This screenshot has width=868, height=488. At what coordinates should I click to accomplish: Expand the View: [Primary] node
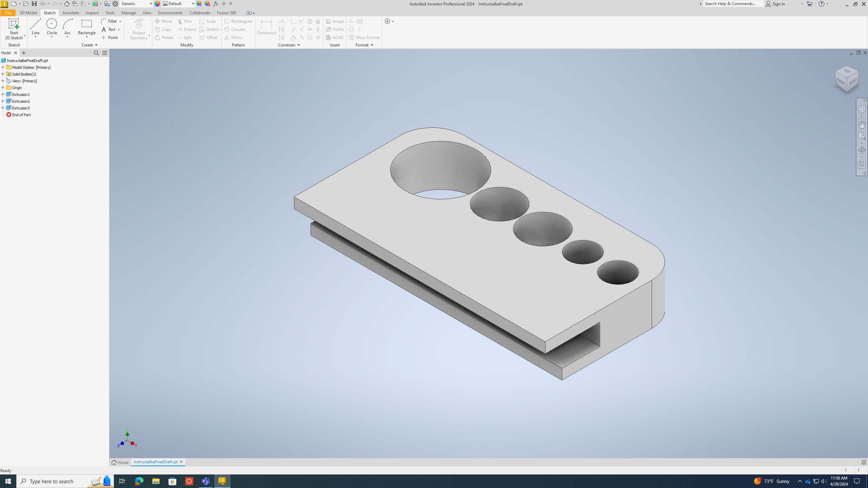[x=3, y=81]
